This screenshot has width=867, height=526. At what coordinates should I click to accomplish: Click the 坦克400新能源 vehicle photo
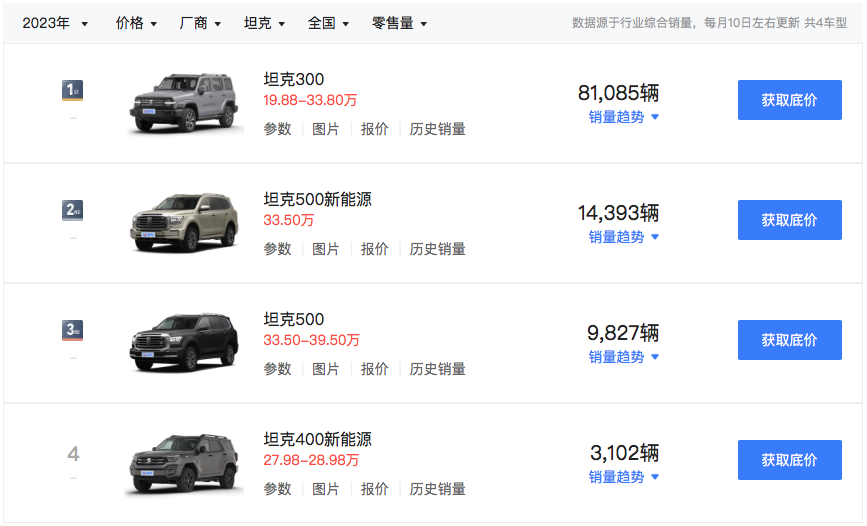click(x=185, y=464)
